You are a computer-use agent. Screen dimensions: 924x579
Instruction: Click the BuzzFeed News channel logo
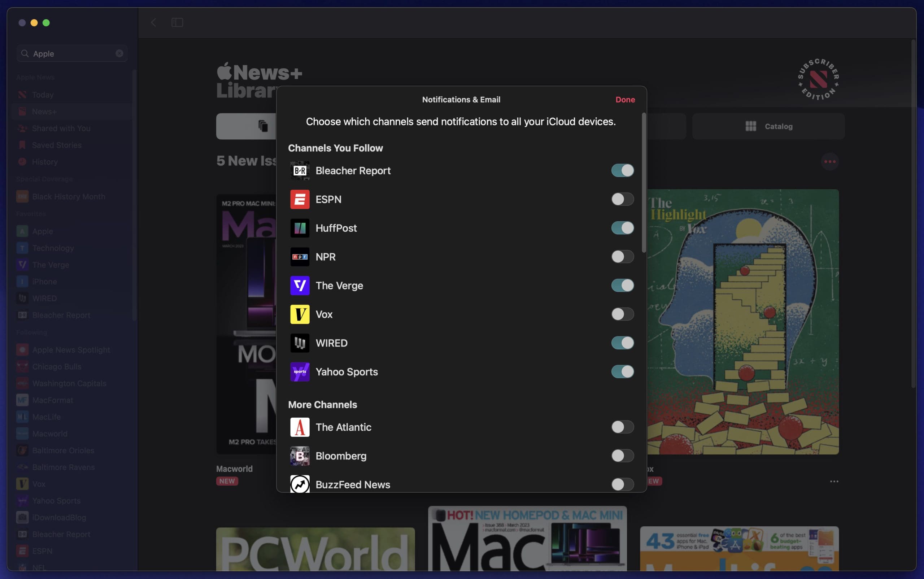(300, 484)
